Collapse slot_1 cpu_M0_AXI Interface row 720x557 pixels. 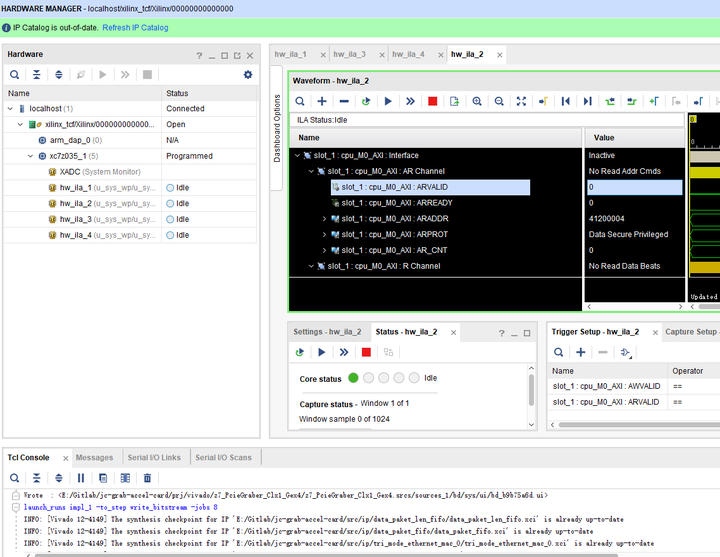pyautogui.click(x=297, y=156)
